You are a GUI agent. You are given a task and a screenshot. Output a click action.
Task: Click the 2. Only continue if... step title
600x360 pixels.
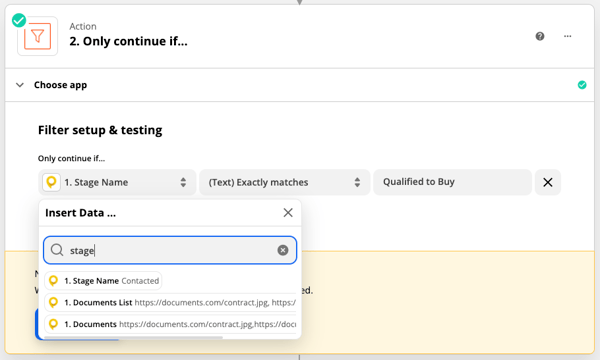pyautogui.click(x=129, y=41)
